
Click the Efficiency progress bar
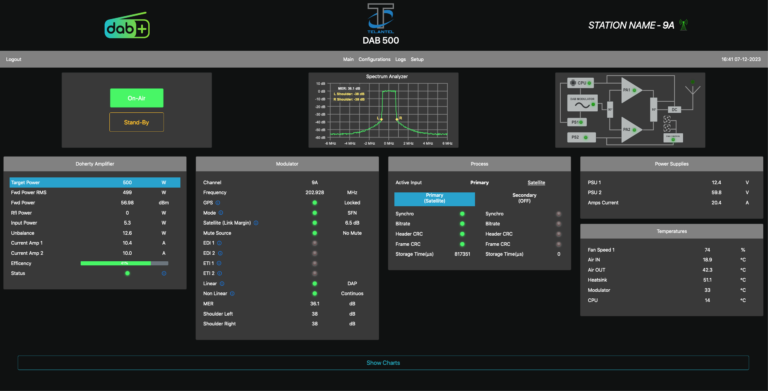point(124,264)
